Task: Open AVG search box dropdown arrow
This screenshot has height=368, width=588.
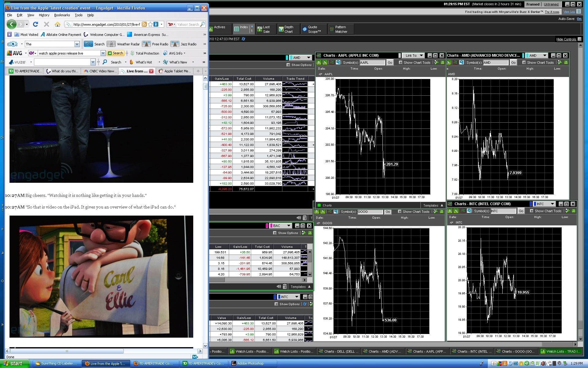Action: tap(103, 53)
